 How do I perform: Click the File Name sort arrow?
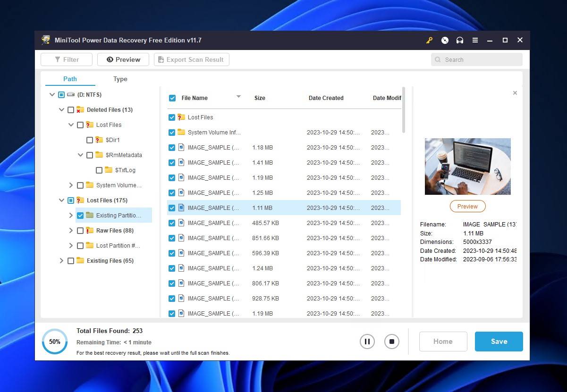point(238,97)
